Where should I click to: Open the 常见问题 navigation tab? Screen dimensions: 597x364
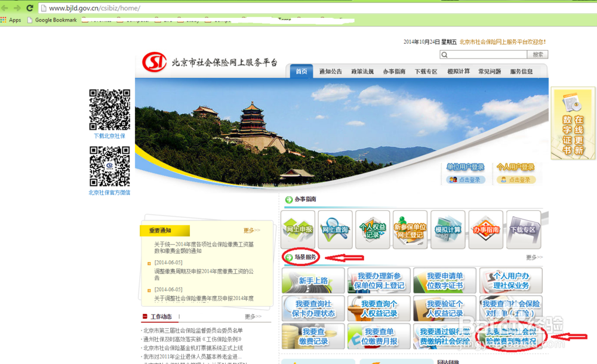[x=490, y=71]
